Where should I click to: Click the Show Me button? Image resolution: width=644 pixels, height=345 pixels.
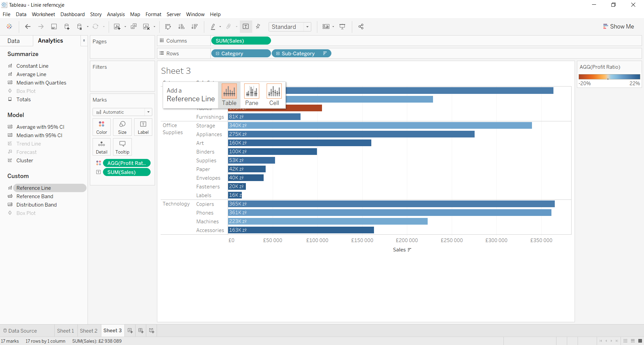tap(618, 26)
